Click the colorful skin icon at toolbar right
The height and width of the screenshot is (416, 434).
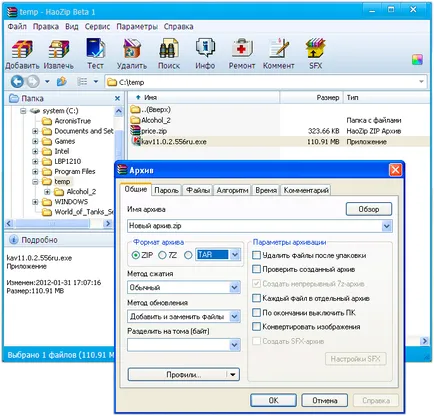coord(417,60)
